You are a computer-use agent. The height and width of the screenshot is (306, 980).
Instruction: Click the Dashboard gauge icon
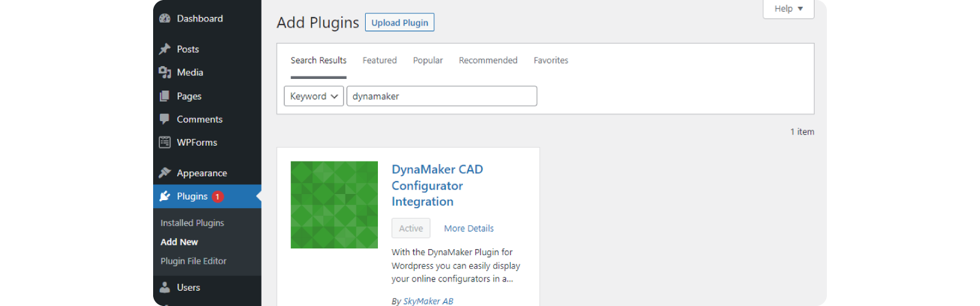[165, 18]
